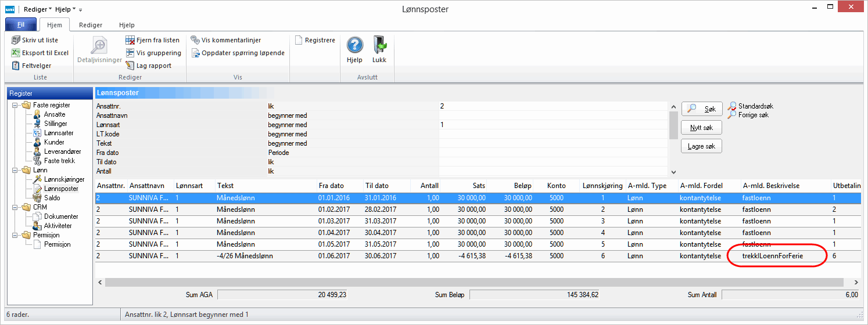The height and width of the screenshot is (325, 868).
Task: Click the Standardsøk link
Action: click(x=755, y=106)
